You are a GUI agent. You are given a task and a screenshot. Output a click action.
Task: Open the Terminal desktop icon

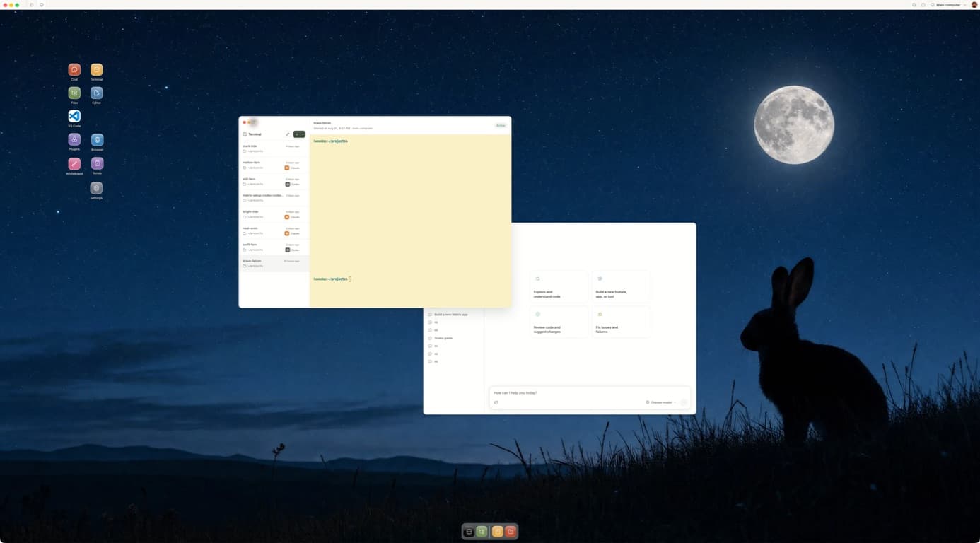[x=97, y=70]
